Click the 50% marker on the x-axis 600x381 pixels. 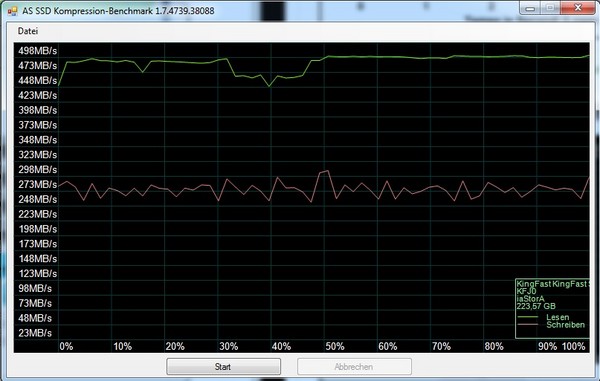[x=335, y=347]
